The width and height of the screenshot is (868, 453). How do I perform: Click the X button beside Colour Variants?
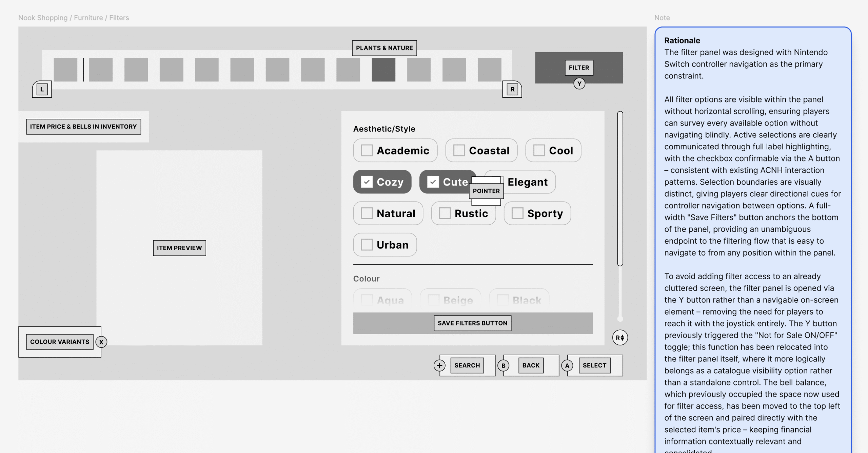pyautogui.click(x=101, y=342)
